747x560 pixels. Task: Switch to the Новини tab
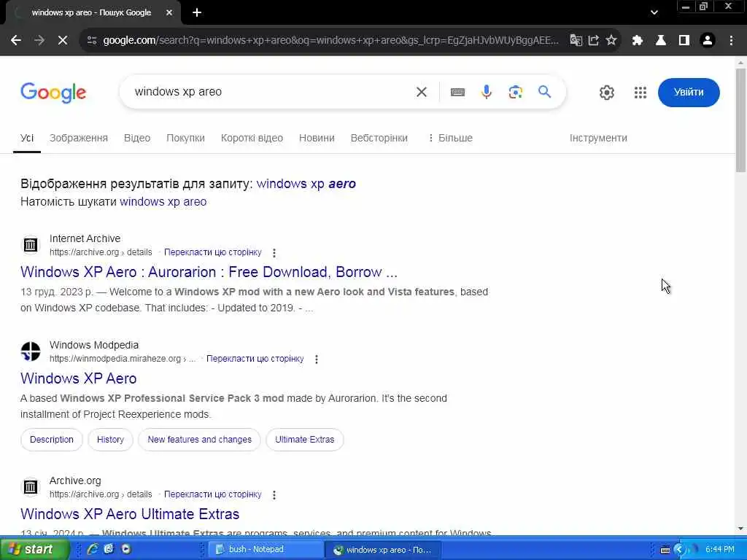317,138
